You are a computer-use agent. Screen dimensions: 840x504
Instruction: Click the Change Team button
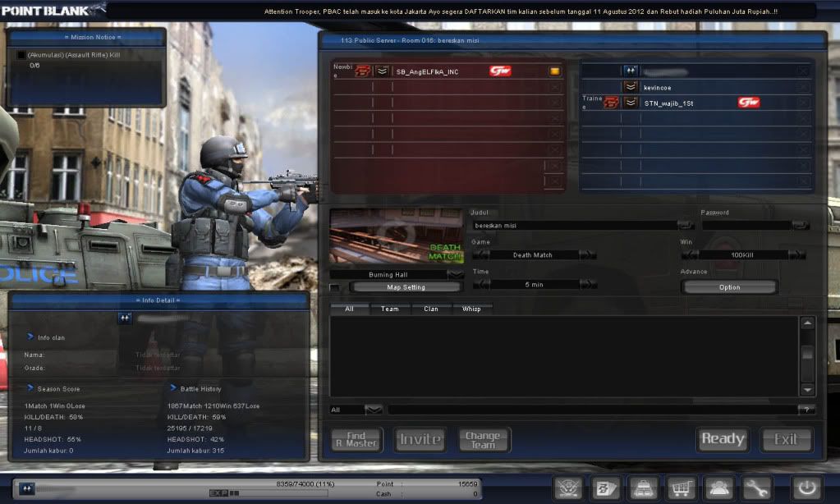pos(483,440)
